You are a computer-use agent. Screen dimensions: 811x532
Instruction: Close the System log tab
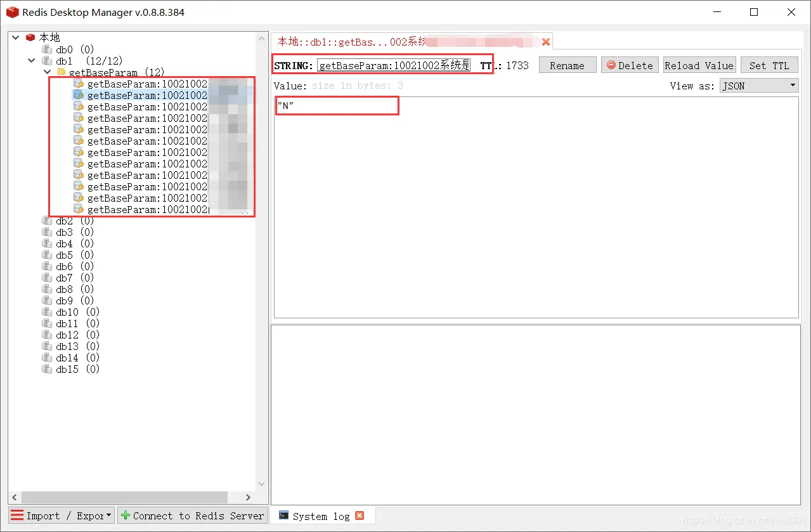360,516
